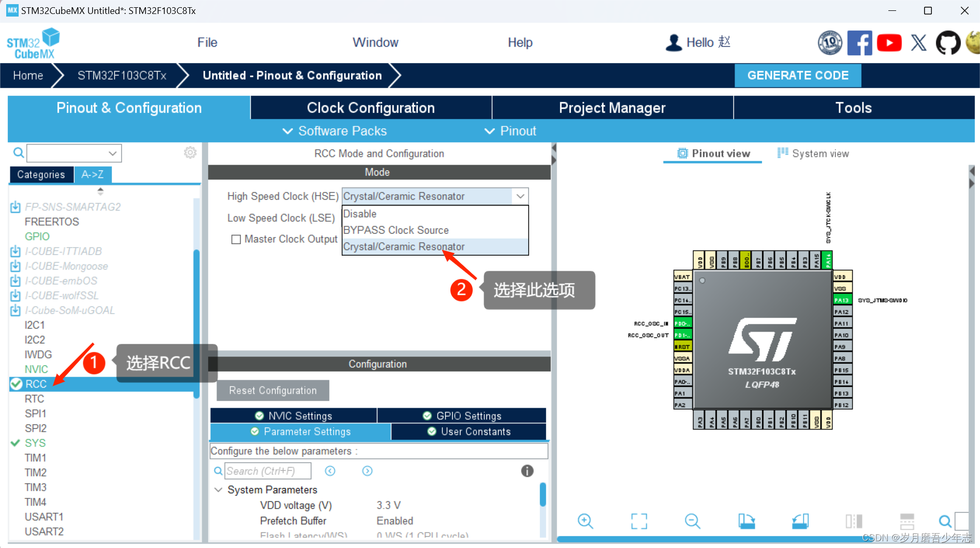Switch to the Project Manager tab

612,108
